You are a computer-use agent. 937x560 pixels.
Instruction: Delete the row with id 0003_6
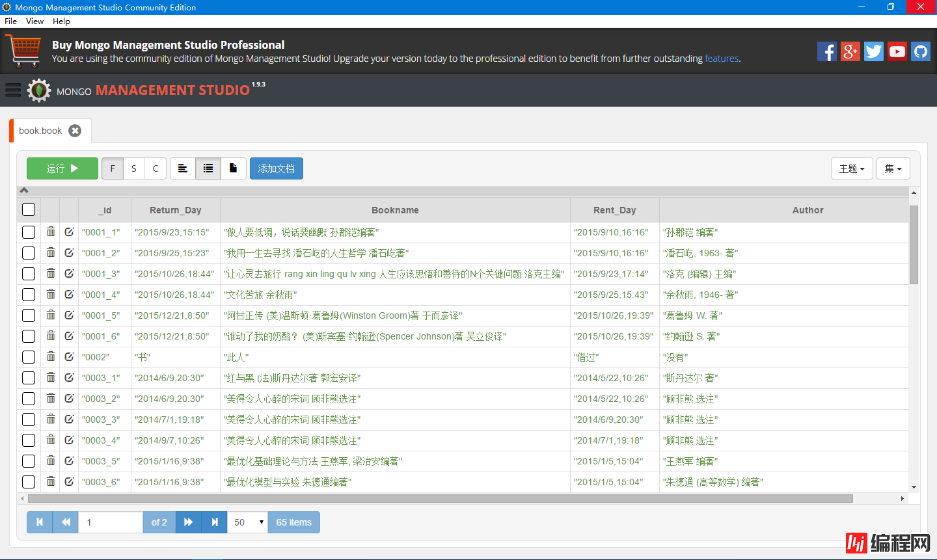pos(51,481)
